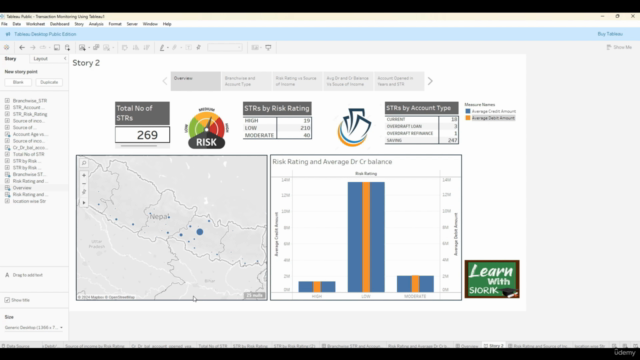Image resolution: width=640 pixels, height=360 pixels.
Task: Open the map search magnifier icon
Action: [x=84, y=163]
